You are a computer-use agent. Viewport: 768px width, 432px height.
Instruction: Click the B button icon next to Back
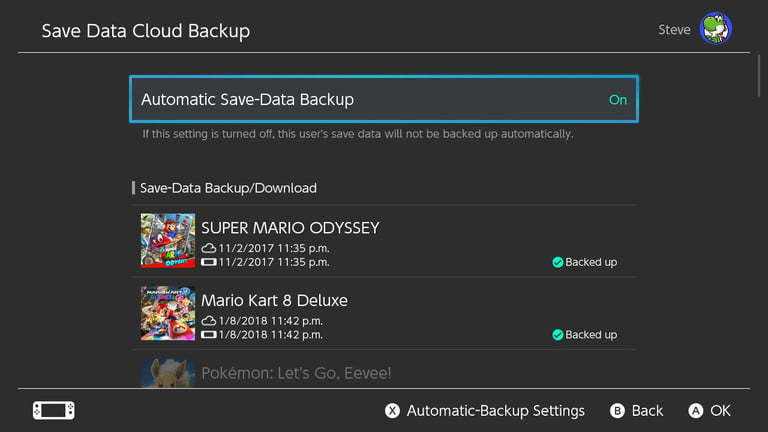617,410
